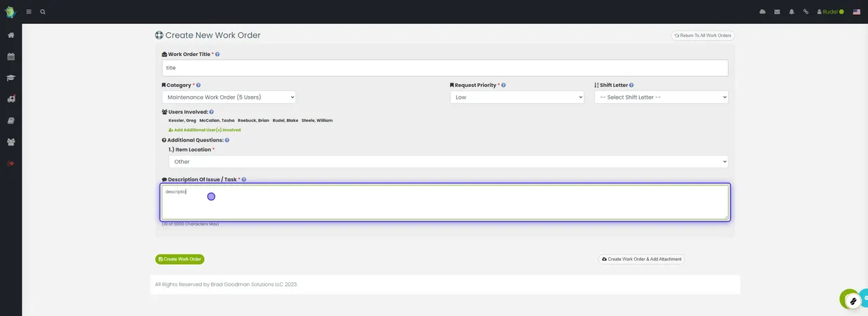Open notifications bell icon

click(792, 12)
